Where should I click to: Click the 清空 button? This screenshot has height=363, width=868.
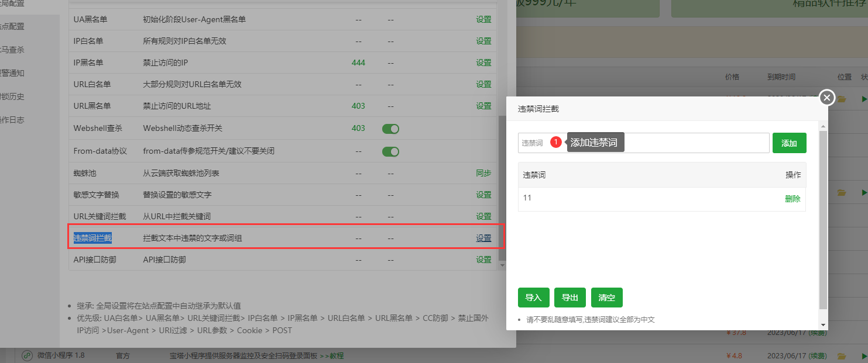pos(606,298)
